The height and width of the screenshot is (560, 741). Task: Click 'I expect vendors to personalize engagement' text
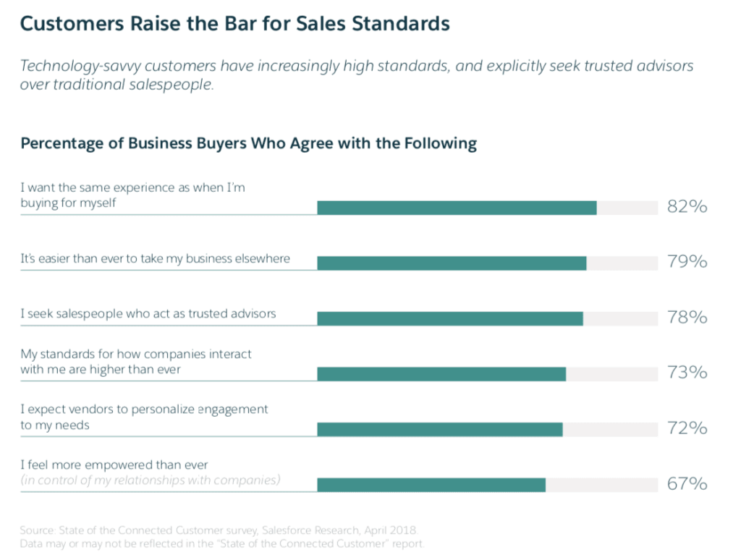(144, 417)
